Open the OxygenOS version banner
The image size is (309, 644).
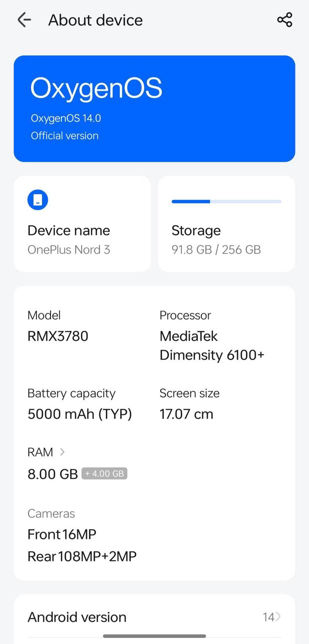tap(154, 109)
